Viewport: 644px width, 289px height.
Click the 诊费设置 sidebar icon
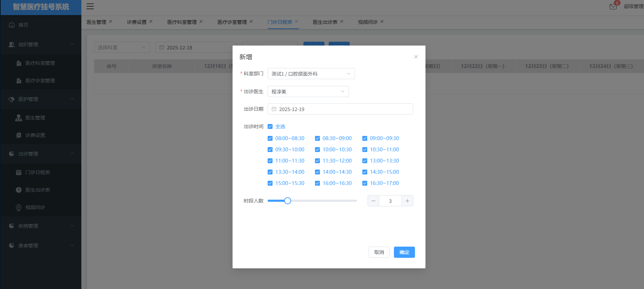coord(19,135)
